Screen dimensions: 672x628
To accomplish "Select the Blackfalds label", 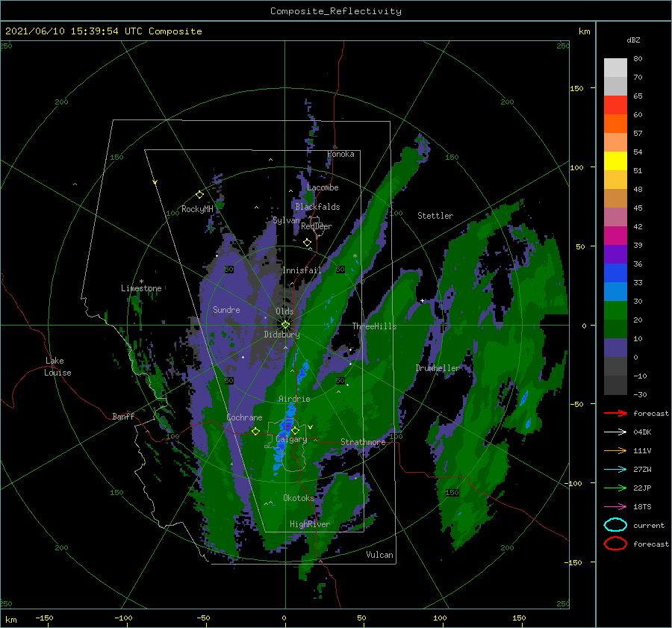I will pos(317,207).
